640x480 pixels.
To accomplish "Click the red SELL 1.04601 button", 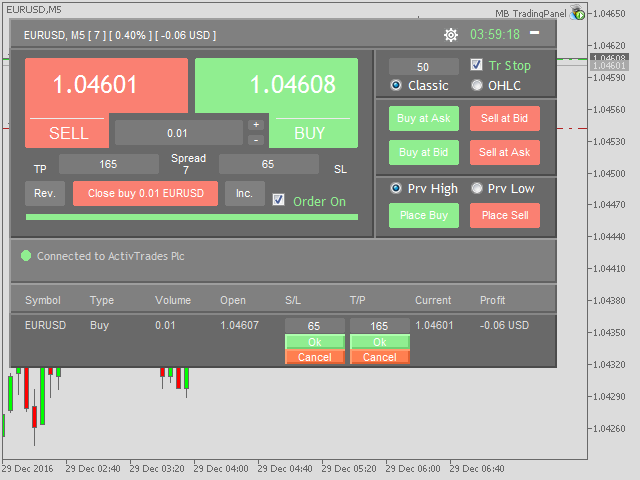I will point(106,86).
